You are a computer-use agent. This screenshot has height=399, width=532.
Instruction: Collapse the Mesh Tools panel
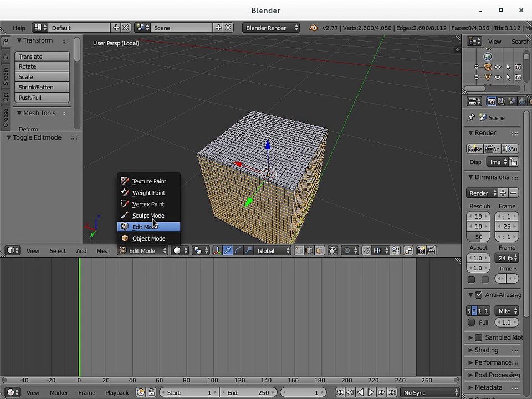19,113
